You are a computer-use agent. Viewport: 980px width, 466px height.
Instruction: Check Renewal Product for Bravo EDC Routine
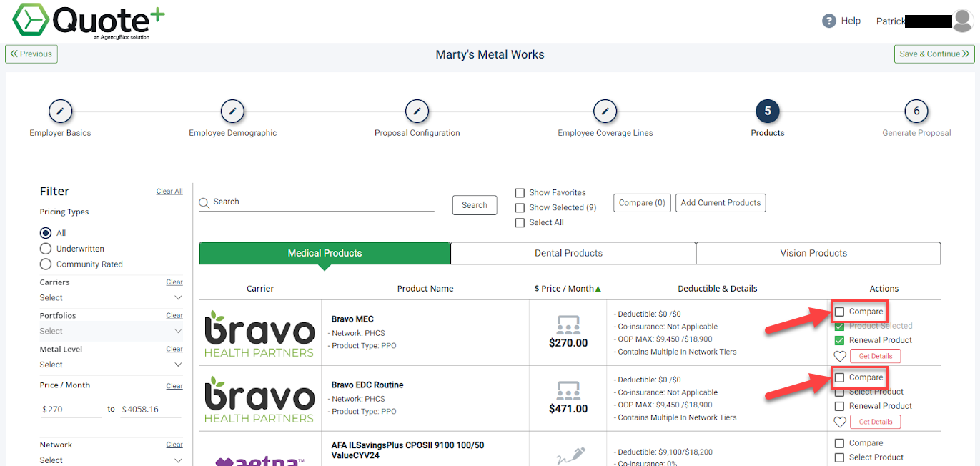(840, 406)
